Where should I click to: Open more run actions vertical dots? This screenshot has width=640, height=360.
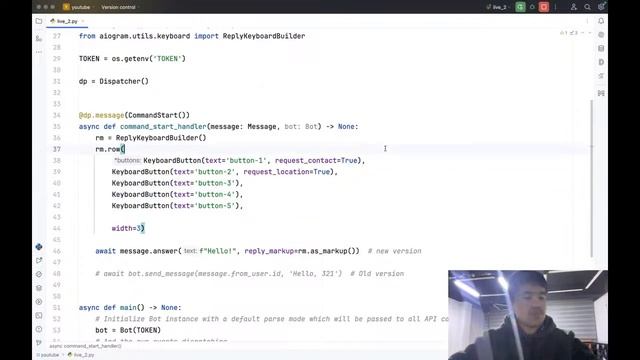click(x=556, y=7)
